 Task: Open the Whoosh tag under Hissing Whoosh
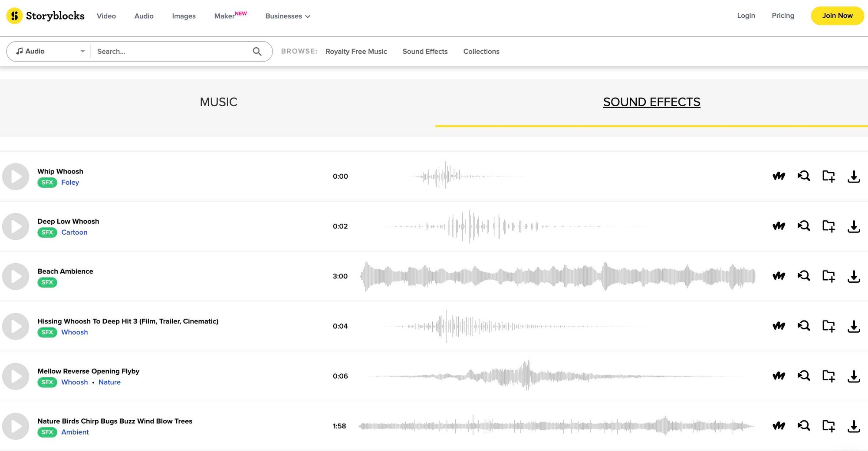pos(75,333)
